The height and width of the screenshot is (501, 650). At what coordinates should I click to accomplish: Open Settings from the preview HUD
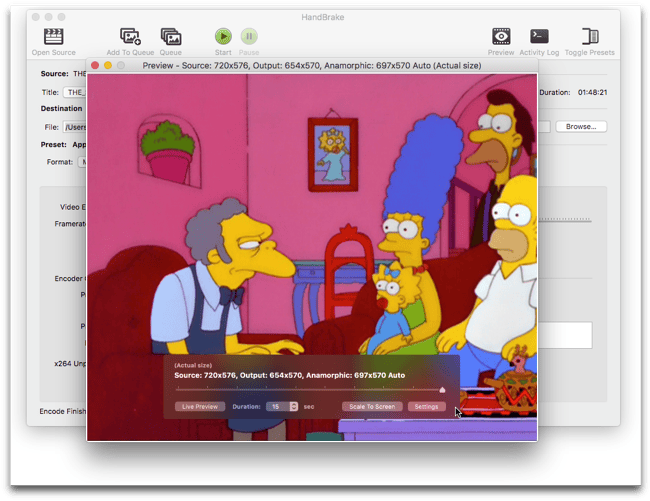click(x=426, y=407)
